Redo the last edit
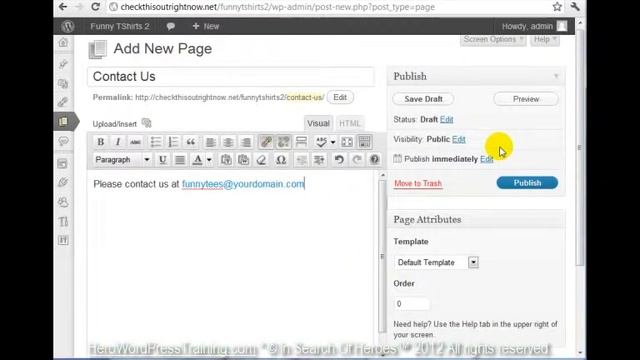This screenshot has width=640, height=360. tap(357, 160)
